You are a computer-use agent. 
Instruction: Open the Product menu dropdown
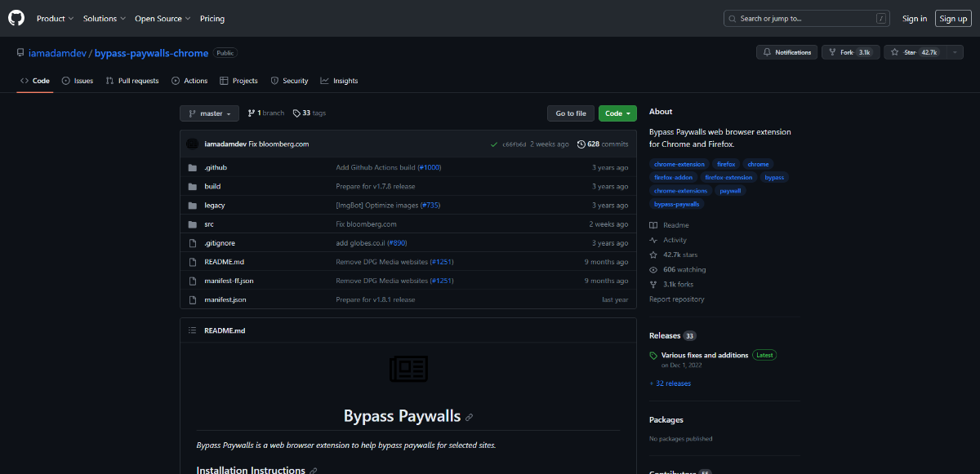tap(55, 19)
